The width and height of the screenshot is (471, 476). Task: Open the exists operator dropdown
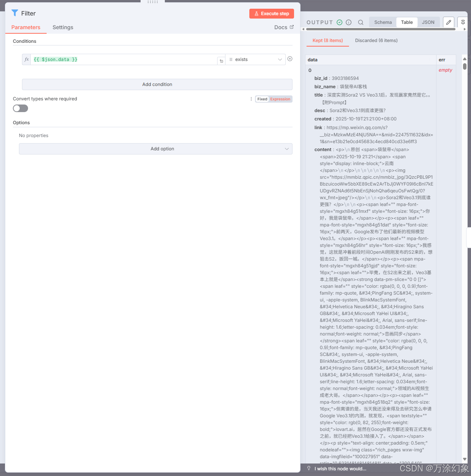[255, 59]
